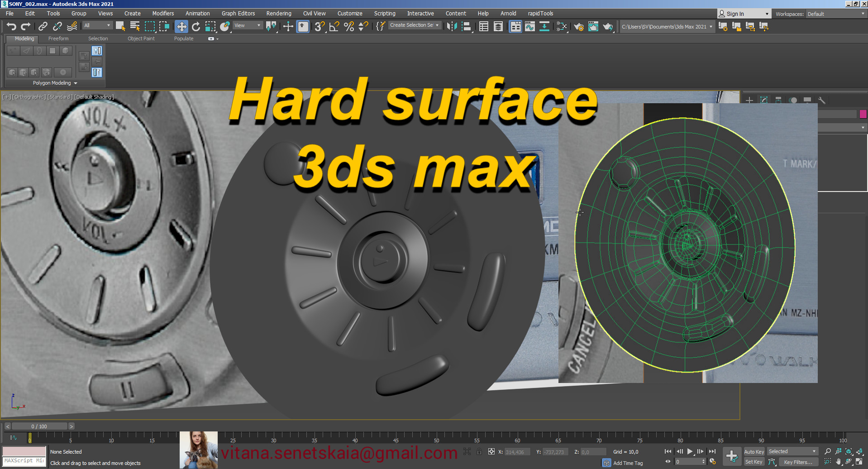Click the Undo arrow icon
The height and width of the screenshot is (469, 868).
tap(11, 26)
